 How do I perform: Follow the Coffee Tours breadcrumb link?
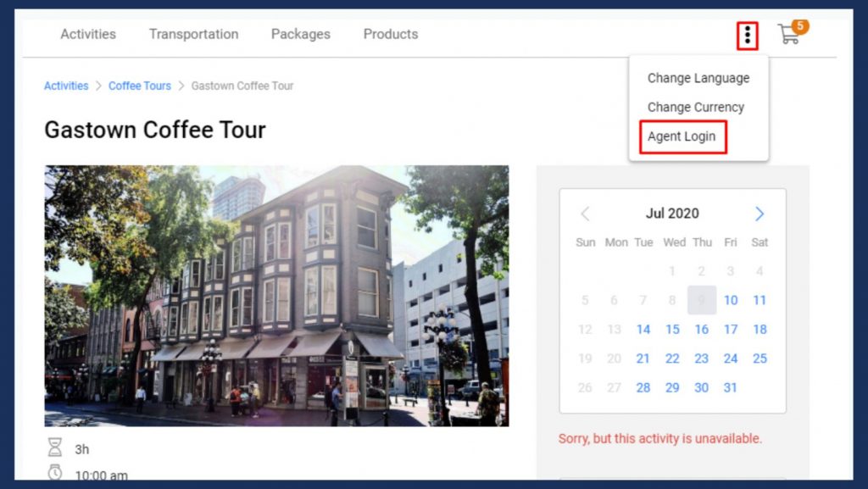tap(139, 86)
